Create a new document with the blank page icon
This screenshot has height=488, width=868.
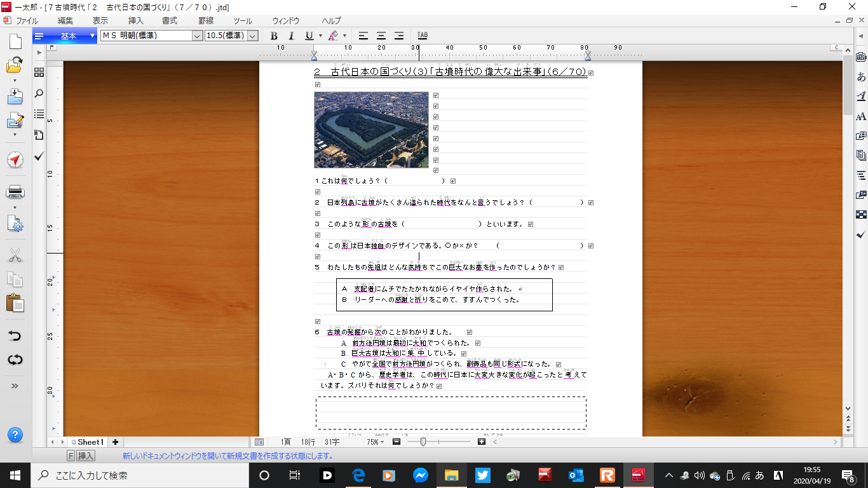pyautogui.click(x=15, y=42)
